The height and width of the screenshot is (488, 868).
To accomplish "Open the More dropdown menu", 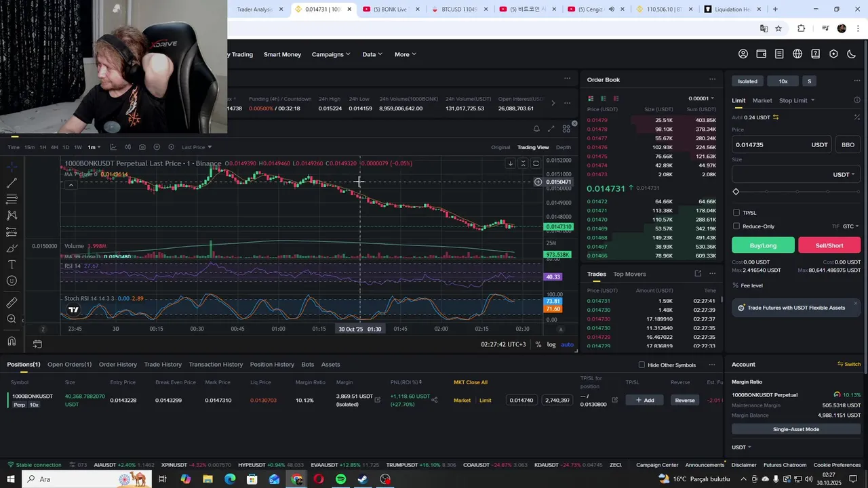I will (406, 54).
